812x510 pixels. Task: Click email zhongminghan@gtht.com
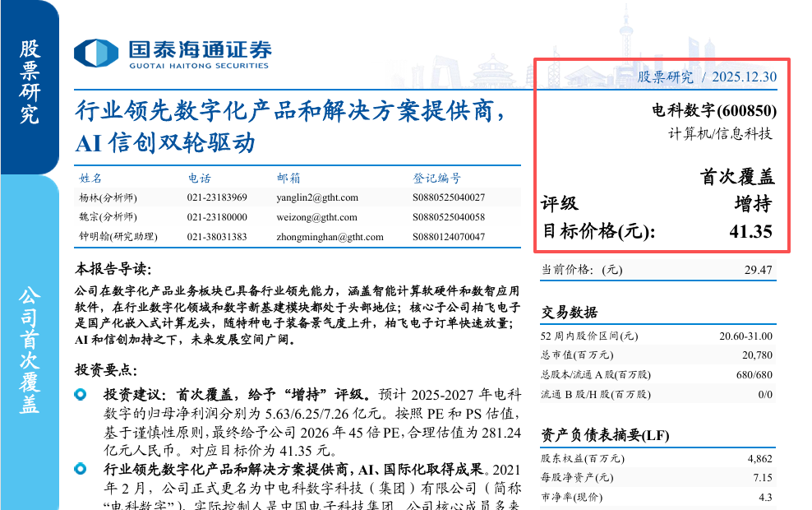tap(330, 237)
